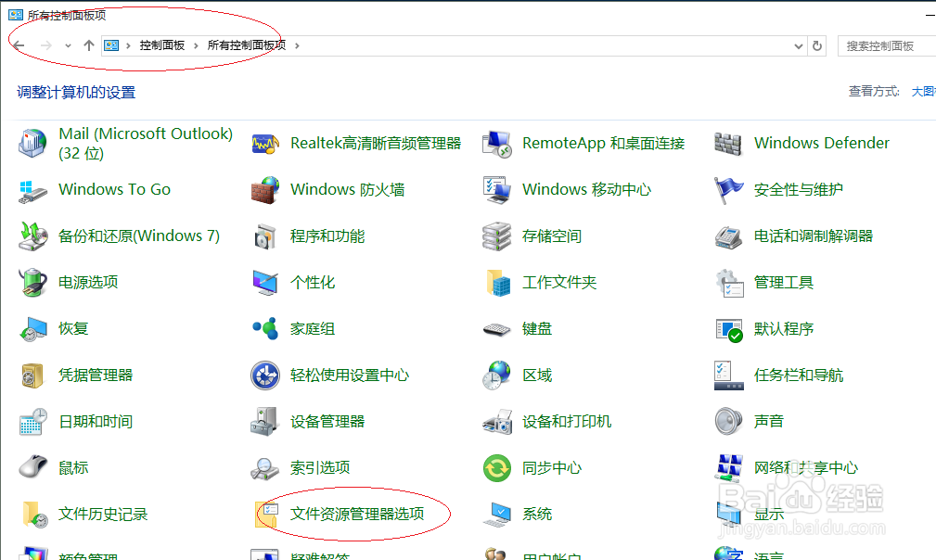Click the 个性化 monitor icon
This screenshot has height=560, width=936.
pyautogui.click(x=265, y=283)
